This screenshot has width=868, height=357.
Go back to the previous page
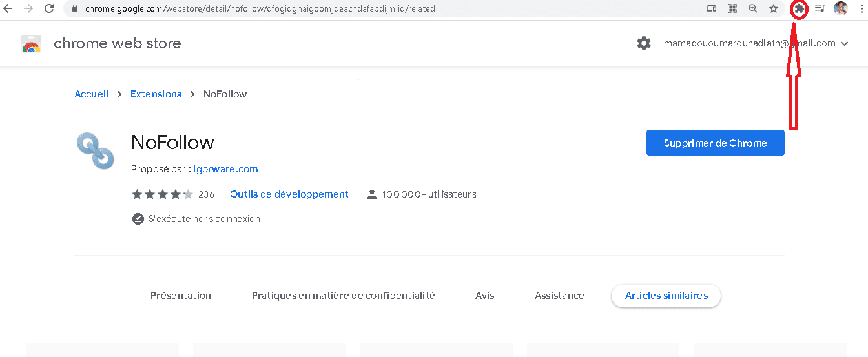[x=8, y=8]
